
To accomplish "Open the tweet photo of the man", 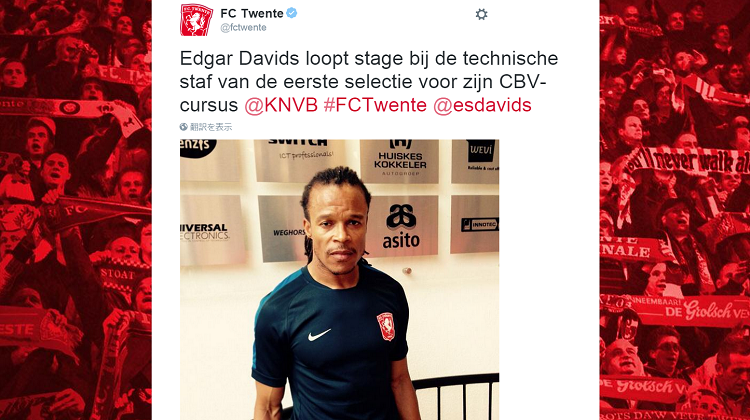I will (x=340, y=280).
